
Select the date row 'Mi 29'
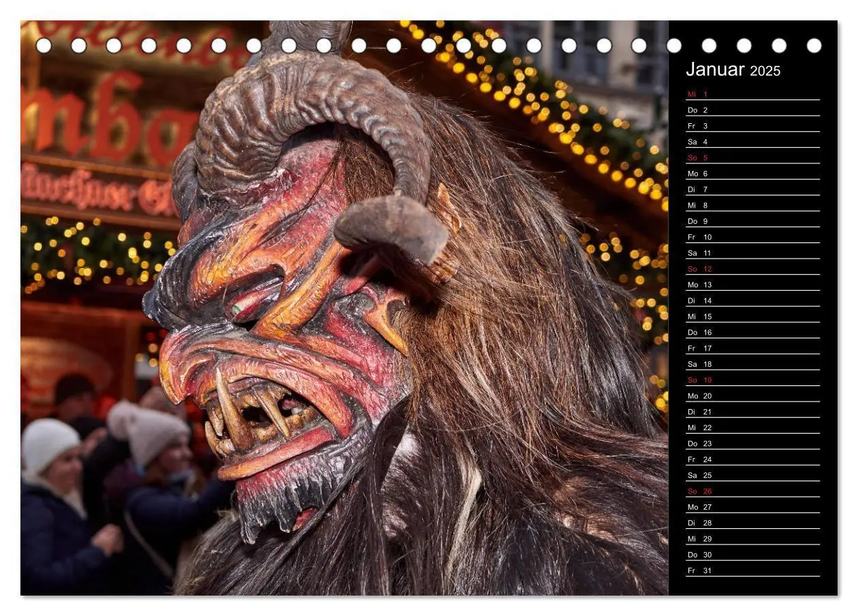click(752, 538)
